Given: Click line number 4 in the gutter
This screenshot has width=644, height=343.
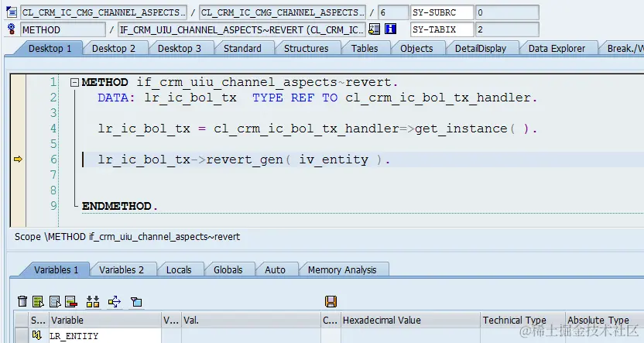Looking at the screenshot, I should 53,129.
